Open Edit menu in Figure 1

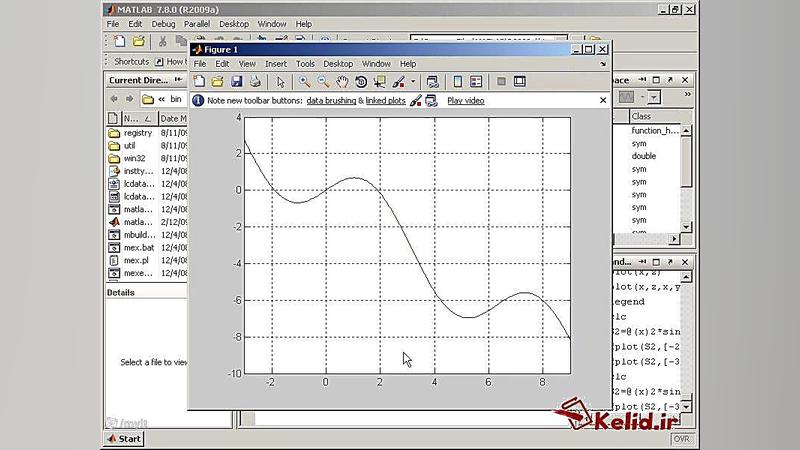[x=222, y=64]
